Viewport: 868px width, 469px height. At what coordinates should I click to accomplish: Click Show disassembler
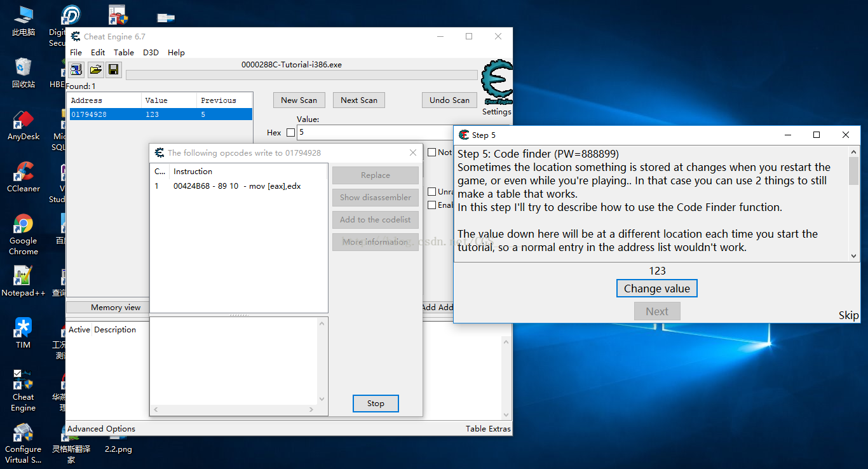tap(376, 198)
